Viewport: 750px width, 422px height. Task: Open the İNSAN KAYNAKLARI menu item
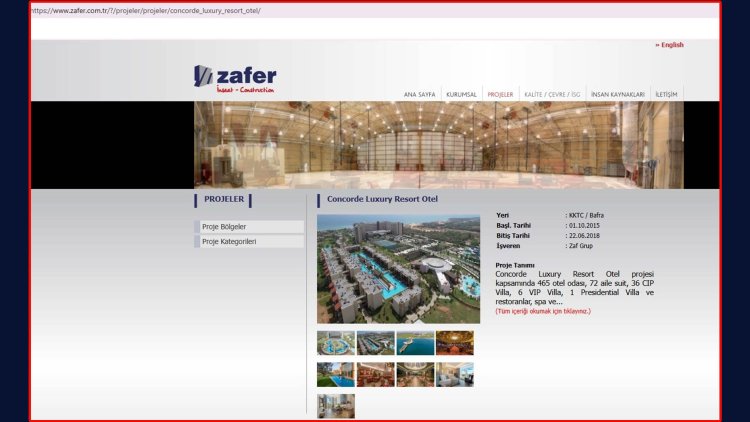pos(618,95)
